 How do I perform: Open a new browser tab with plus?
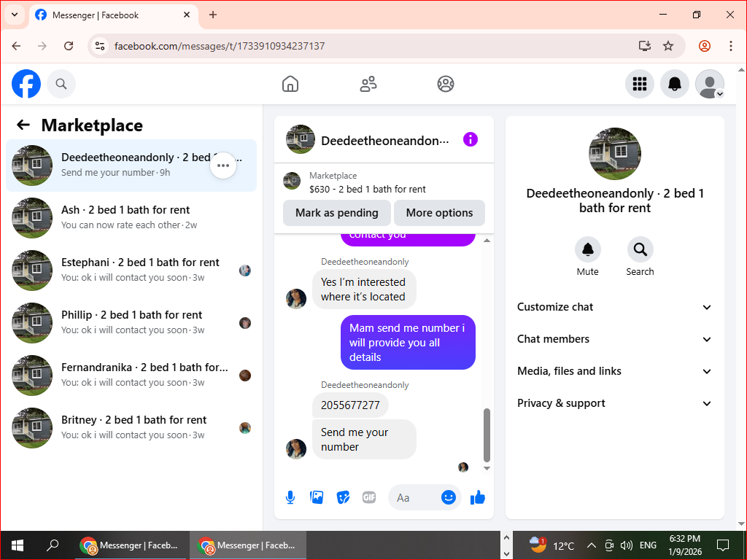click(x=213, y=15)
